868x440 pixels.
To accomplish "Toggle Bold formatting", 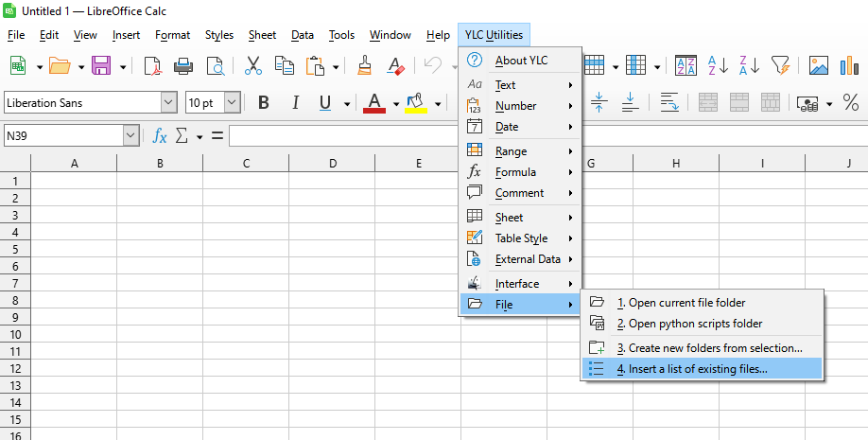I will coord(264,102).
